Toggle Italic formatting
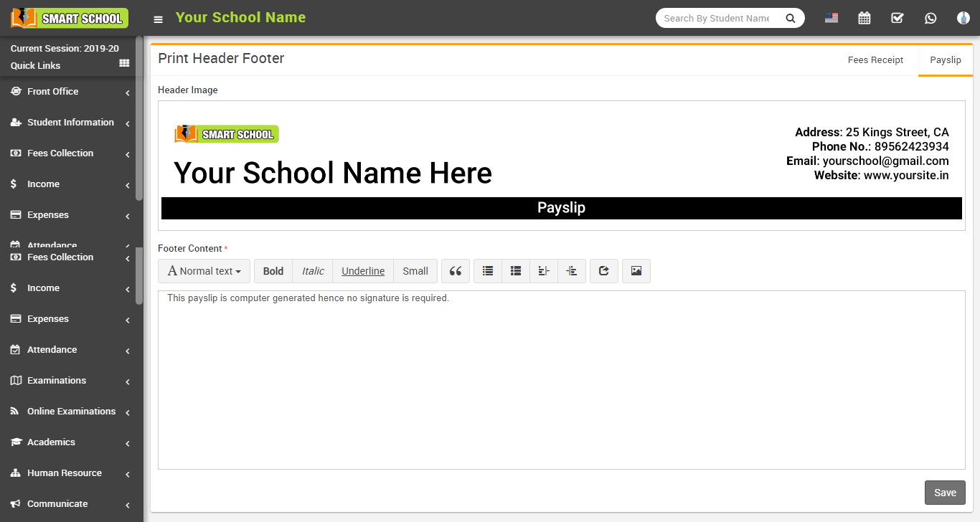This screenshot has width=980, height=522. pyautogui.click(x=312, y=271)
